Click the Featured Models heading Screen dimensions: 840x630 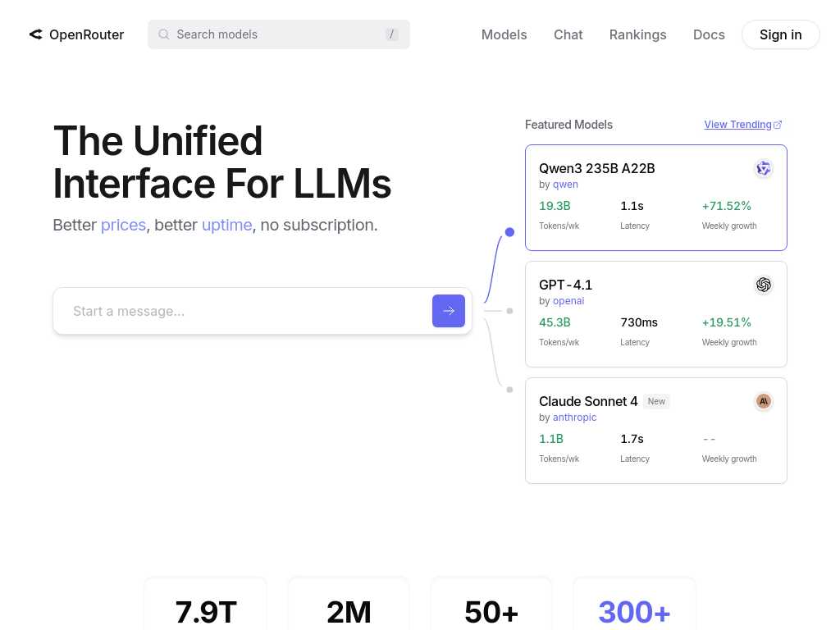[568, 125]
